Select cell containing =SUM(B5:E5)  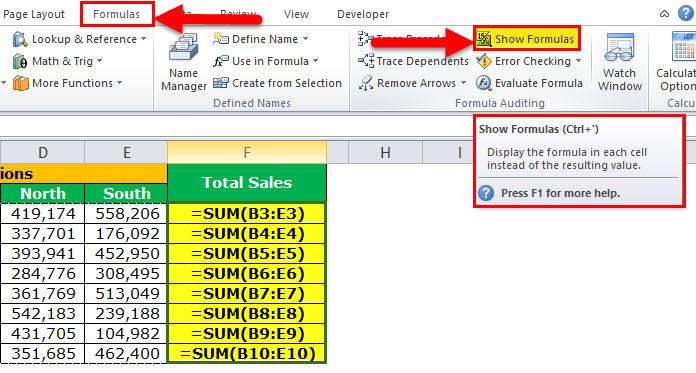tap(247, 254)
